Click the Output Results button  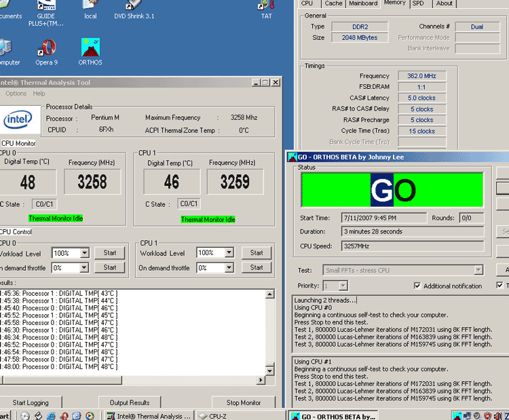[130, 402]
